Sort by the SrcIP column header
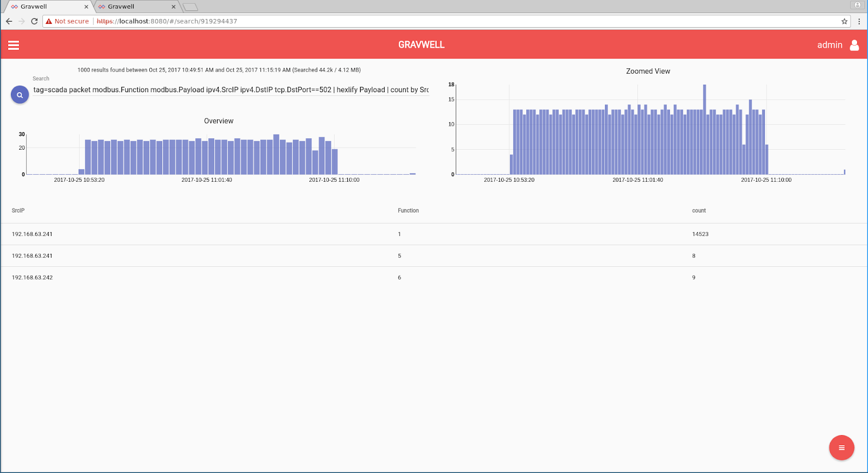The width and height of the screenshot is (868, 473). (18, 210)
